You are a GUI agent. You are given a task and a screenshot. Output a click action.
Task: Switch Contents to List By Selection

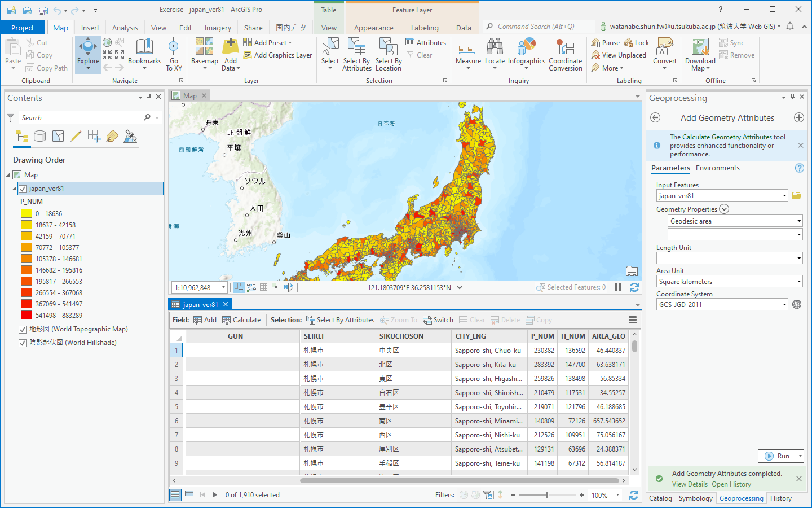click(58, 136)
